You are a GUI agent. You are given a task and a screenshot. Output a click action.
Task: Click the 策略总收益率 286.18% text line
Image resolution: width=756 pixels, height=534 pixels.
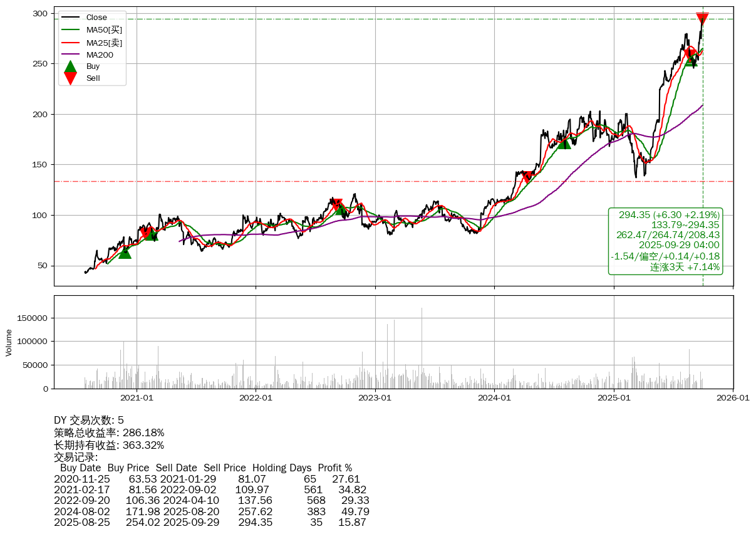click(x=109, y=433)
